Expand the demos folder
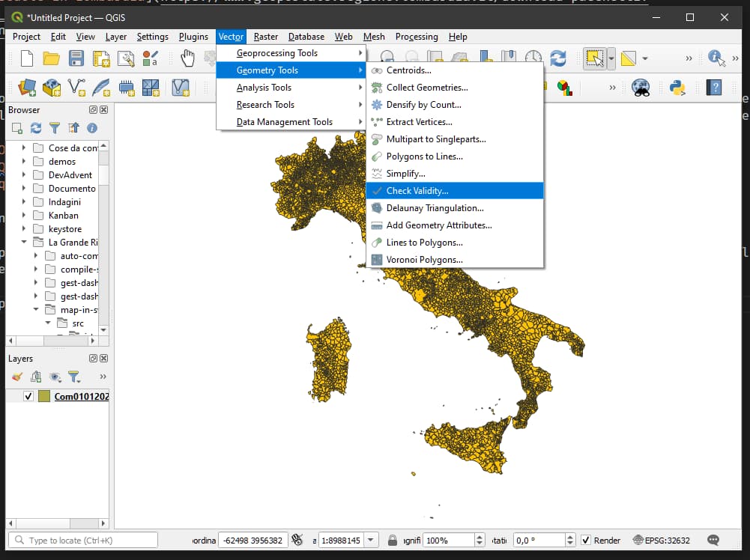750x560 pixels. click(23, 162)
